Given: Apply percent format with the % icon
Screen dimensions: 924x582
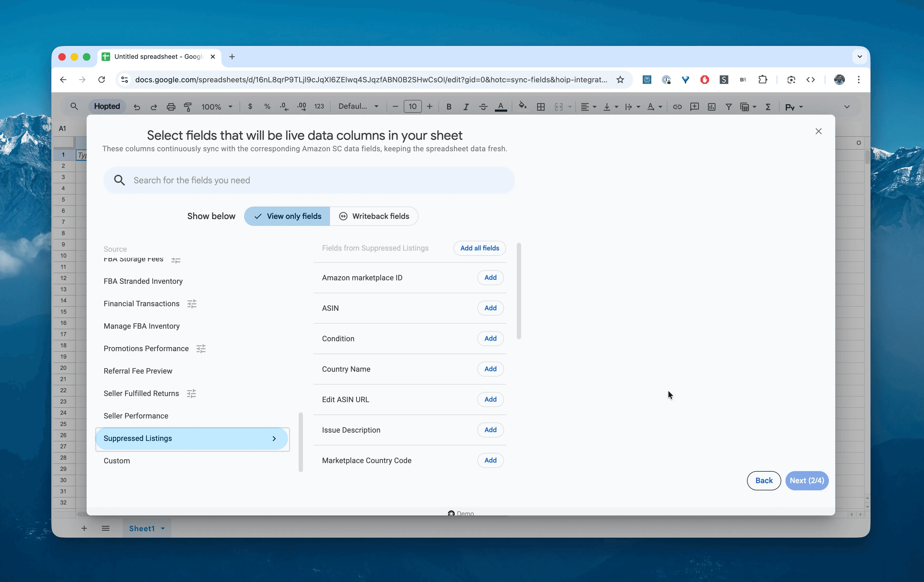Looking at the screenshot, I should (x=267, y=107).
